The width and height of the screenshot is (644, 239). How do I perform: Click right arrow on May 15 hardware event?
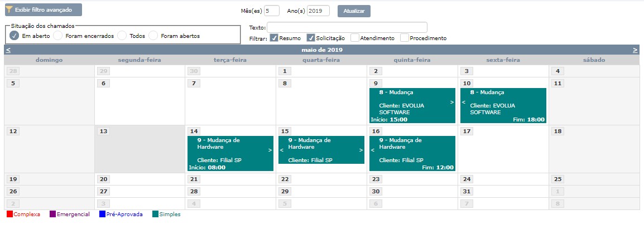pyautogui.click(x=361, y=150)
